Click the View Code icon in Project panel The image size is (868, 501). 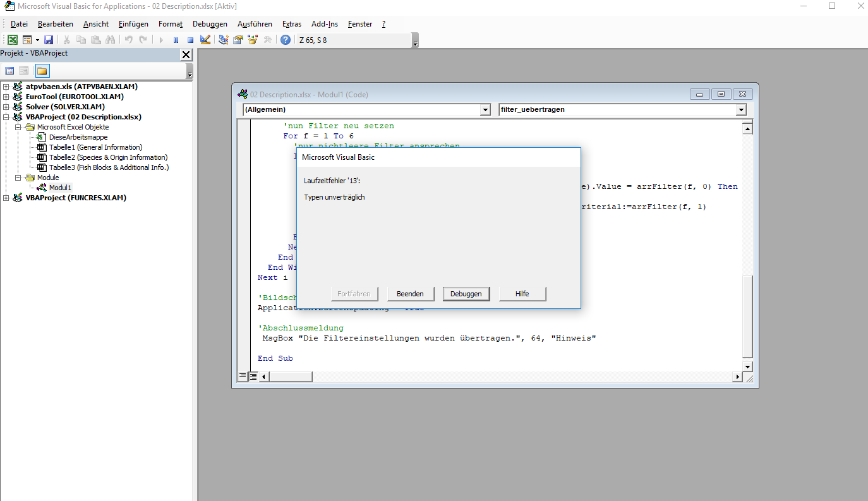pyautogui.click(x=9, y=71)
